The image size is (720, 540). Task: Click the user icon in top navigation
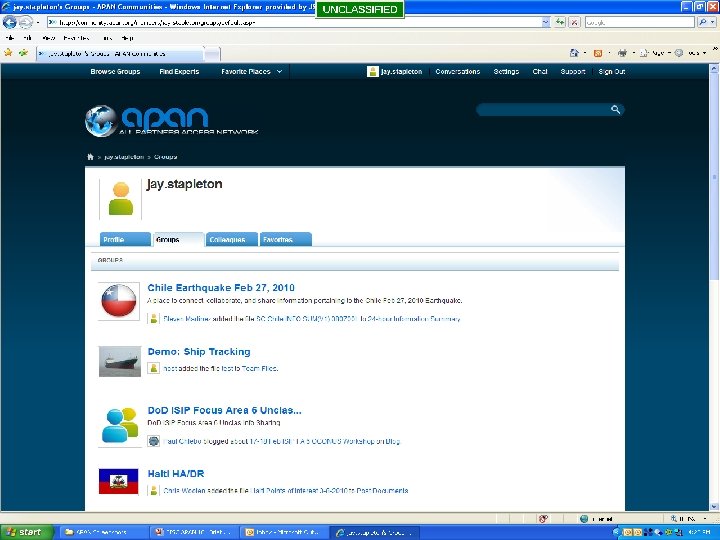(372, 71)
